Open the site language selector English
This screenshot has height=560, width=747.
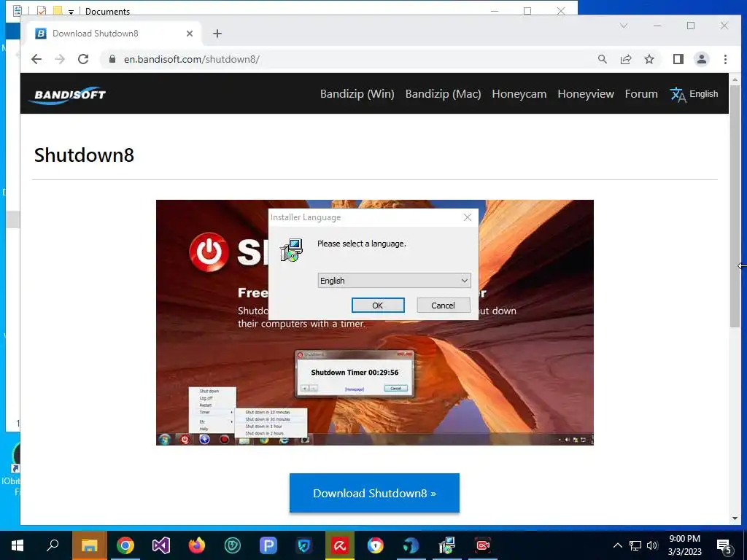(x=694, y=94)
